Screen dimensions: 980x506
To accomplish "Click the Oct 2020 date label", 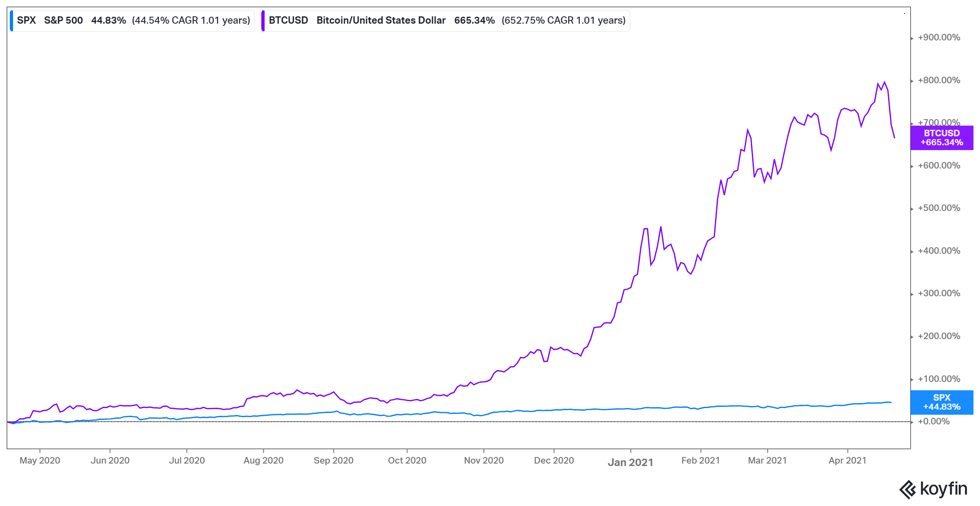I will tap(407, 460).
